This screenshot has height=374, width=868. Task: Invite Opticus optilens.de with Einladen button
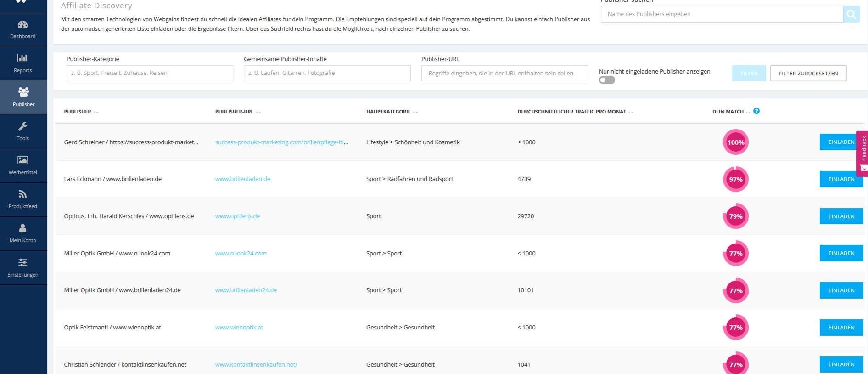pyautogui.click(x=841, y=216)
